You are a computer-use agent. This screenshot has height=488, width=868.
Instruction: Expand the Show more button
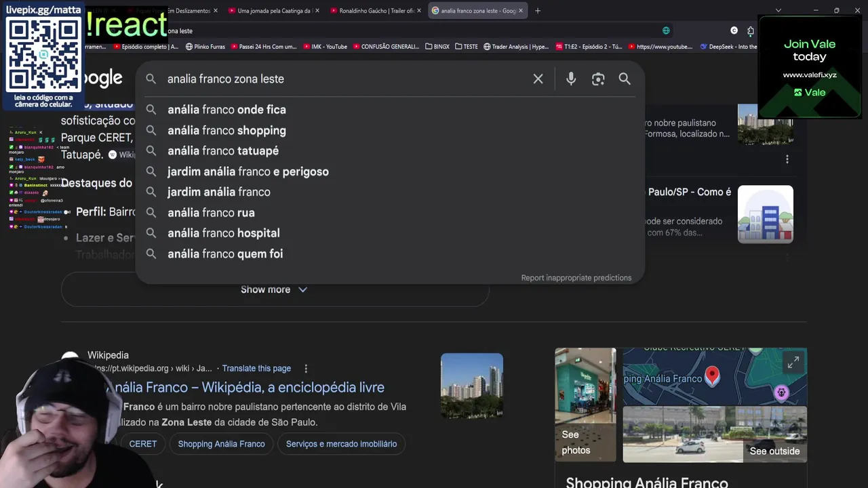pyautogui.click(x=275, y=289)
